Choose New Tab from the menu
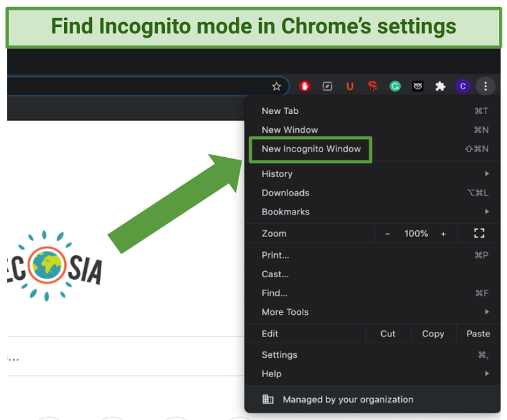507x420 pixels. (x=372, y=111)
